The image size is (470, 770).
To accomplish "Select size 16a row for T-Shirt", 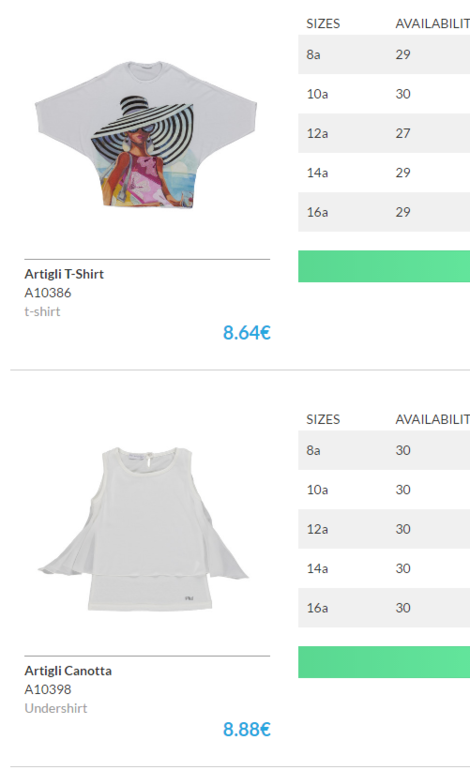I will point(384,212).
